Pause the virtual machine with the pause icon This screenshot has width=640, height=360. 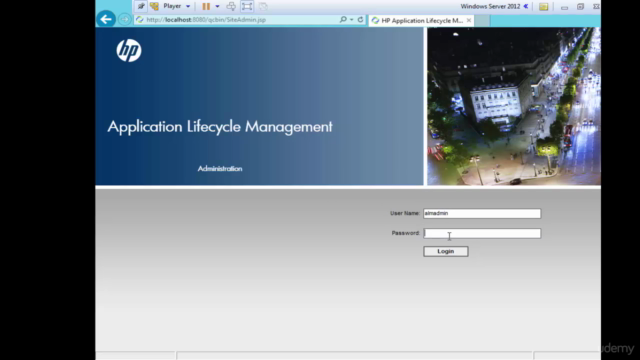(x=206, y=6)
